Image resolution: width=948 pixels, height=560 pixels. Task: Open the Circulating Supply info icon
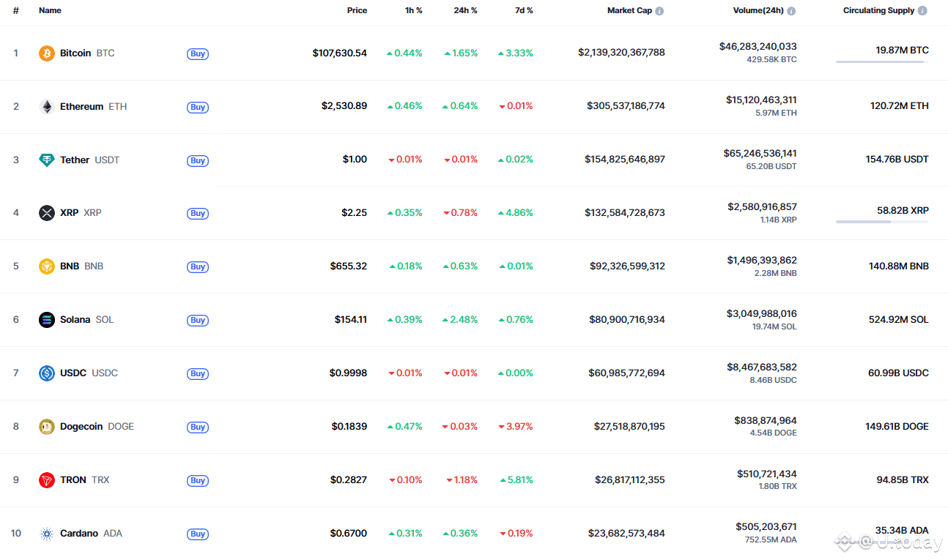[922, 11]
